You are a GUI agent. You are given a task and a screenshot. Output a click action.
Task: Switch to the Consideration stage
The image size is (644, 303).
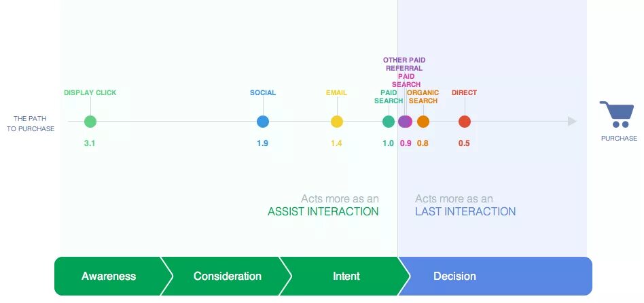coord(227,277)
